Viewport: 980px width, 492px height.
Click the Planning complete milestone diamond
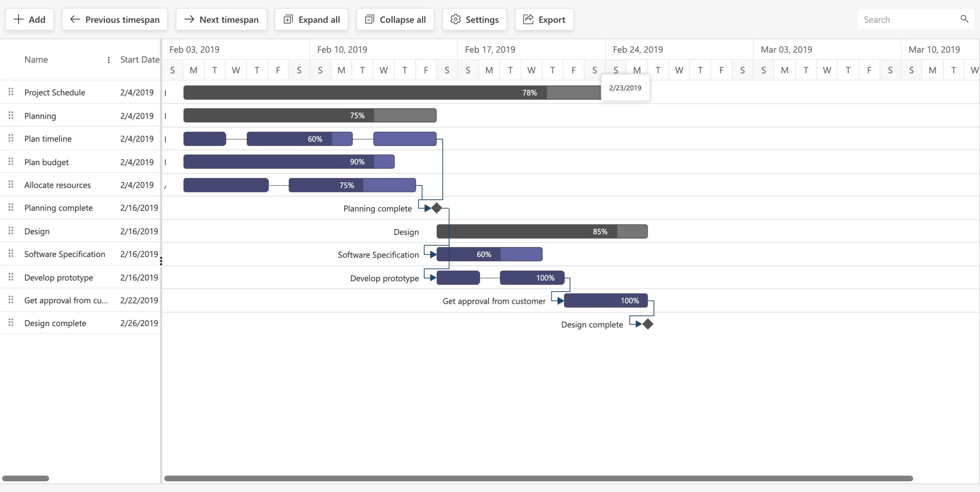coord(437,208)
